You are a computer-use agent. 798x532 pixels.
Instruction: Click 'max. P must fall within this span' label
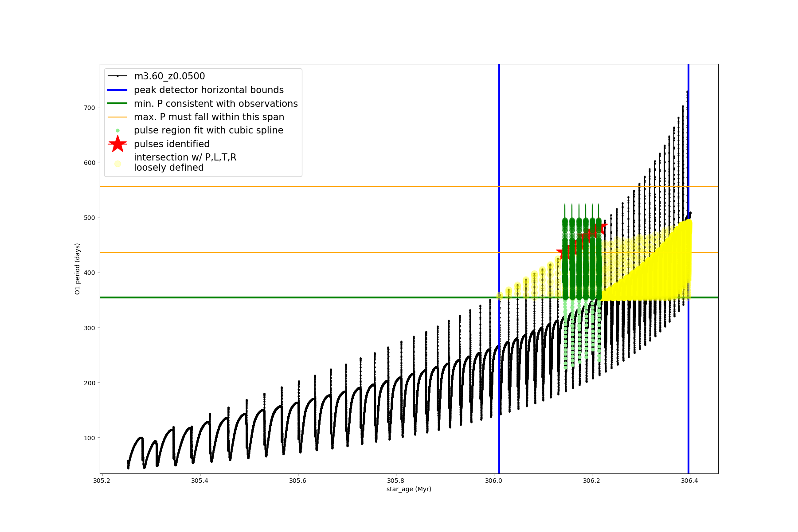click(x=209, y=117)
